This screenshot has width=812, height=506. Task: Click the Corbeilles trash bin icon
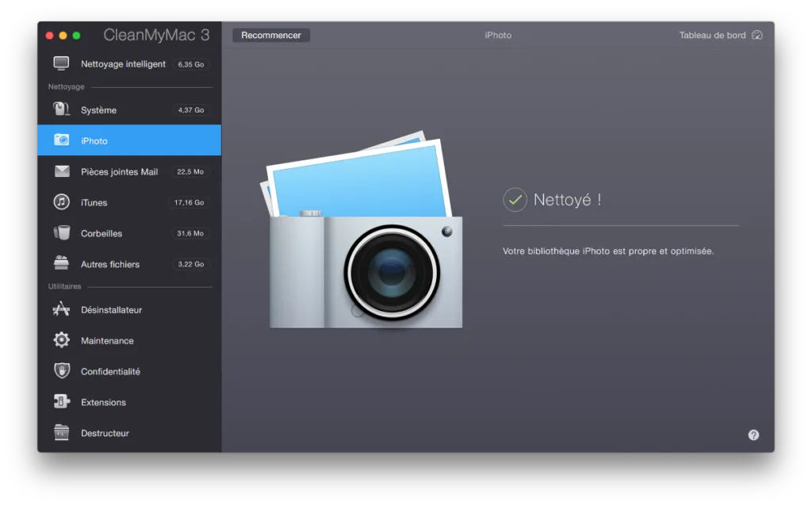coord(61,233)
